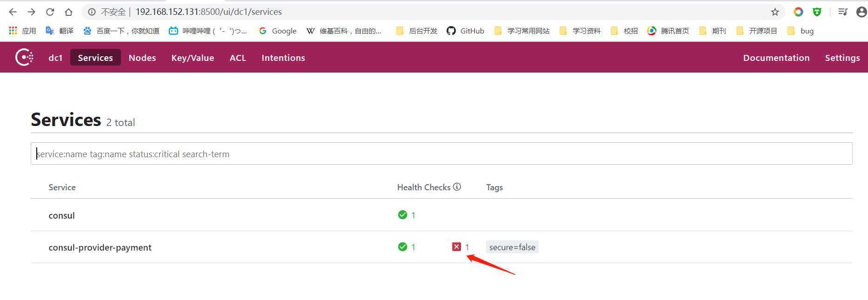Viewport: 868px width, 300px height.
Task: Expand the 期刊 bookmark folder
Action: (712, 31)
